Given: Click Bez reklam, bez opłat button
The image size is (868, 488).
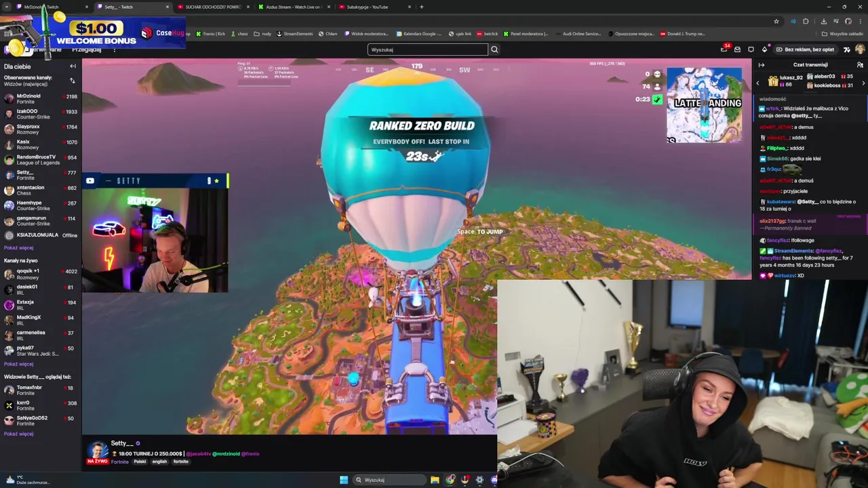Looking at the screenshot, I should (x=805, y=49).
